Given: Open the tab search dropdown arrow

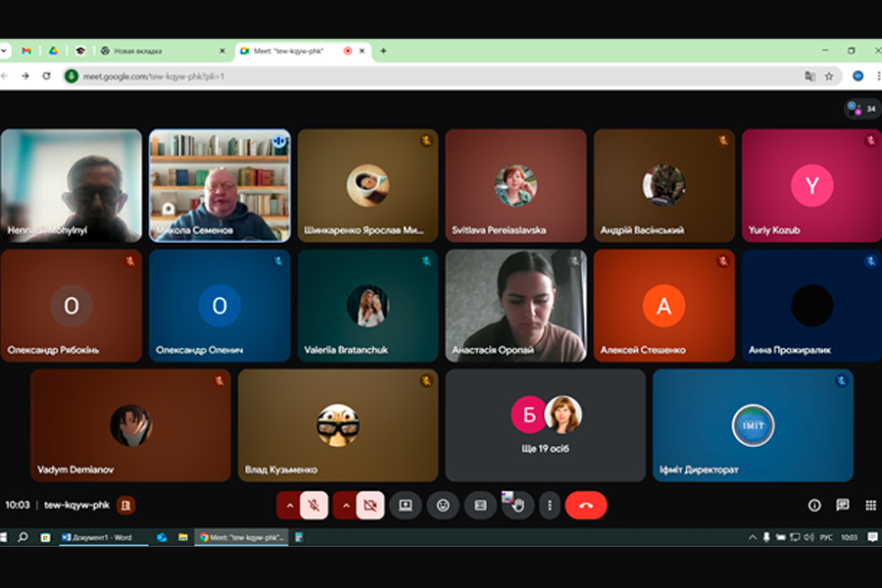Looking at the screenshot, I should click(4, 51).
